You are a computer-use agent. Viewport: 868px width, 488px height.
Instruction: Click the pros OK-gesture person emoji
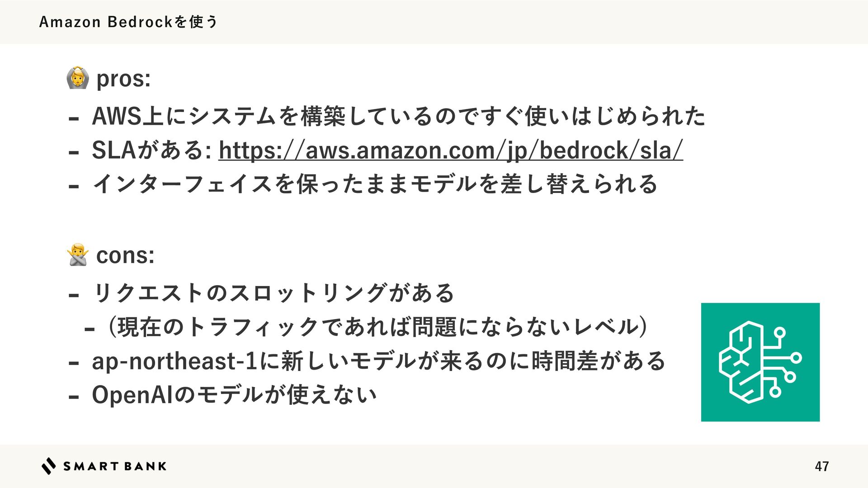tap(77, 78)
